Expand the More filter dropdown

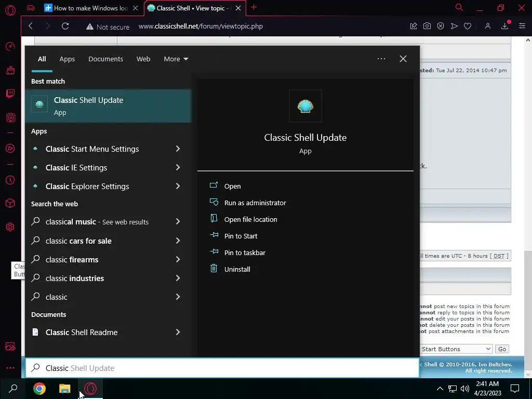176,59
